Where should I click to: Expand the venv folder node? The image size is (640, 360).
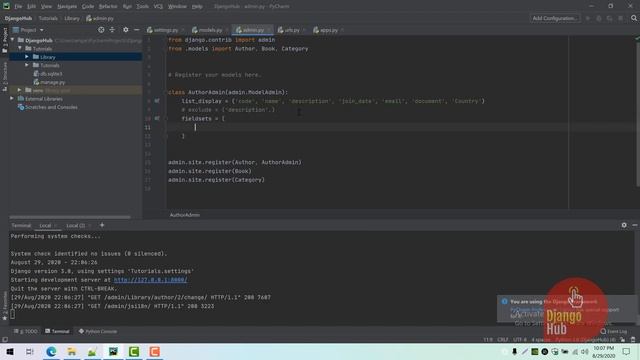click(x=20, y=90)
